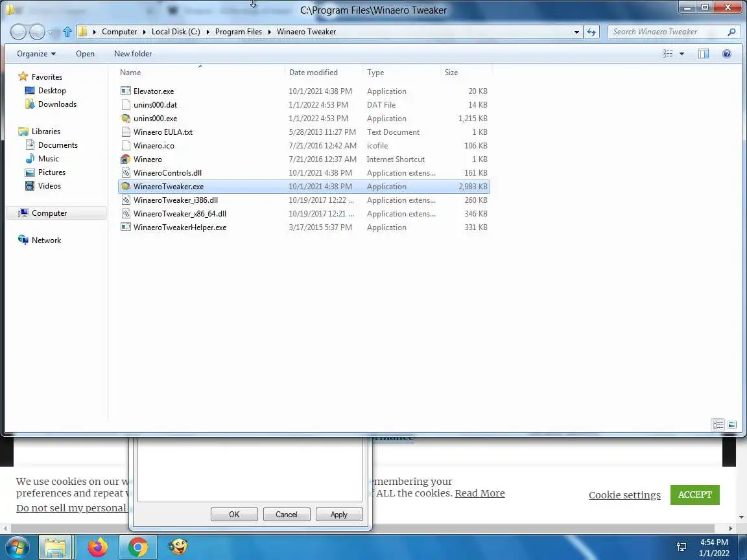Refresh the folder with the refresh icon
The image size is (747, 560).
[591, 32]
